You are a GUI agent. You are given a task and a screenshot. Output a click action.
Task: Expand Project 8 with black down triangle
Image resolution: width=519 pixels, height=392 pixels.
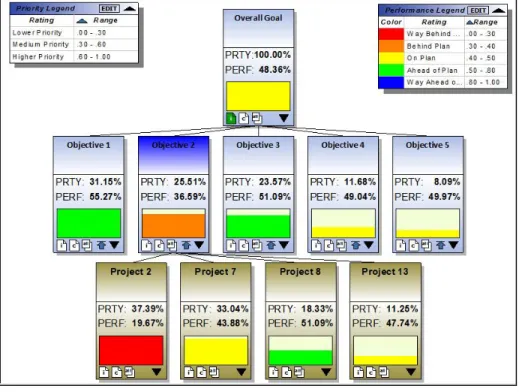pyautogui.click(x=326, y=372)
